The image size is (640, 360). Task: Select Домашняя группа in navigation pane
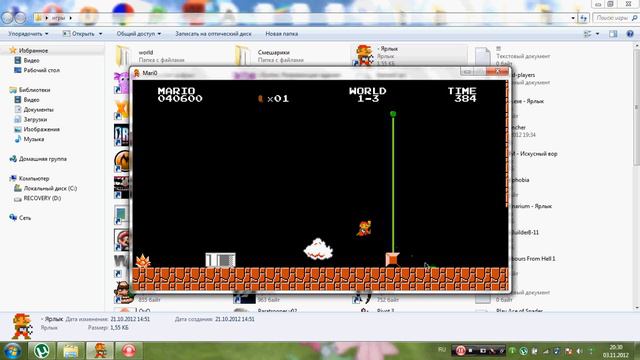coord(42,159)
